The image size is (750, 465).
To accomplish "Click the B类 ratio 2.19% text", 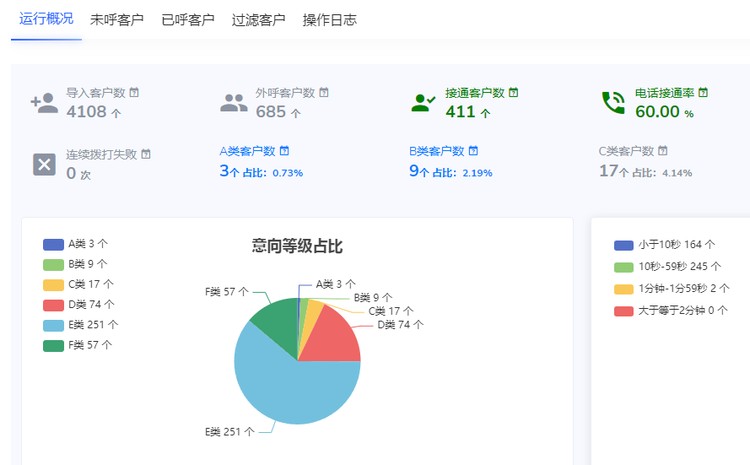I will pos(477,173).
